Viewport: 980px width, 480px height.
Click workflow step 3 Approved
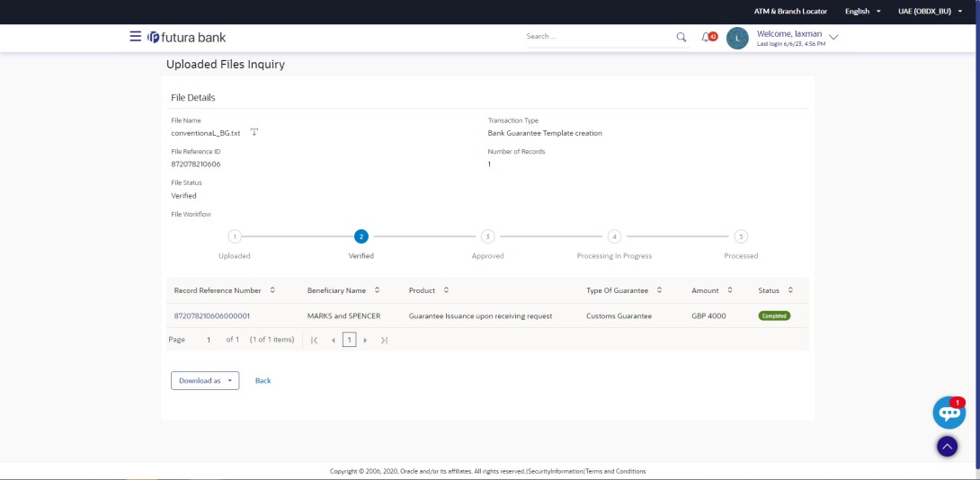[x=488, y=237]
